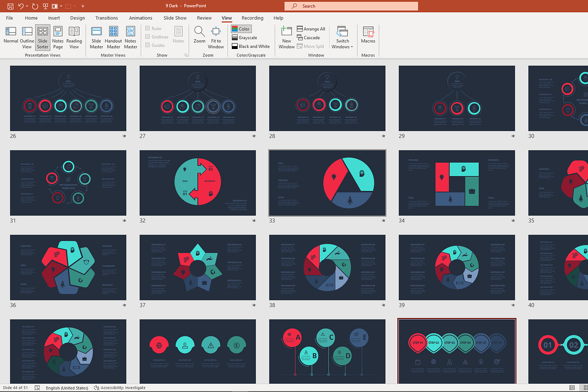Image resolution: width=588 pixels, height=392 pixels.
Task: Select Grayscale view mode
Action: 245,38
